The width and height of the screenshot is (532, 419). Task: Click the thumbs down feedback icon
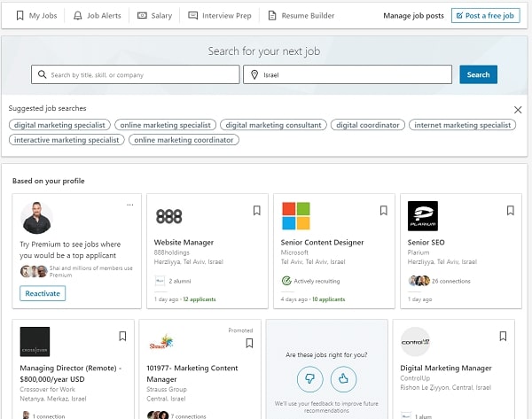309,379
